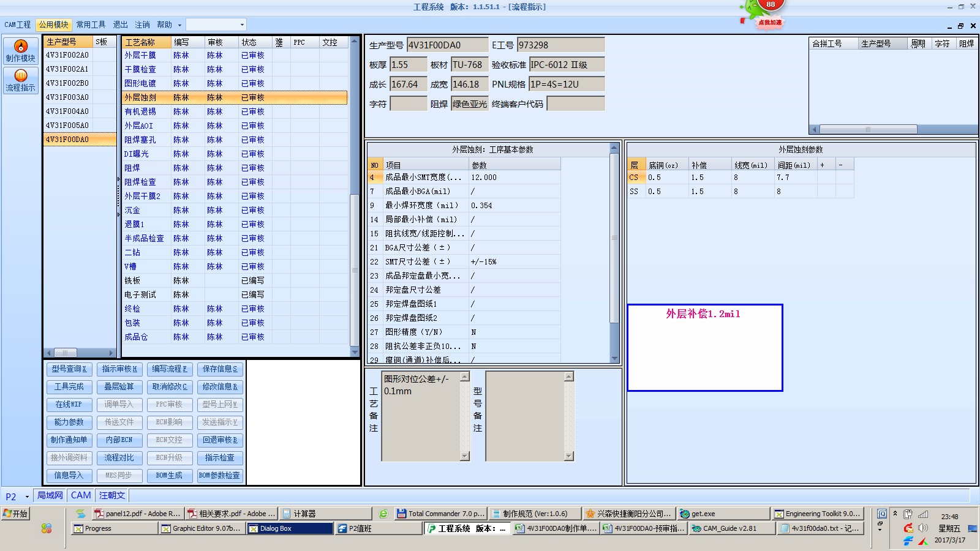
Task: Click the 叠层验算 button
Action: [119, 387]
